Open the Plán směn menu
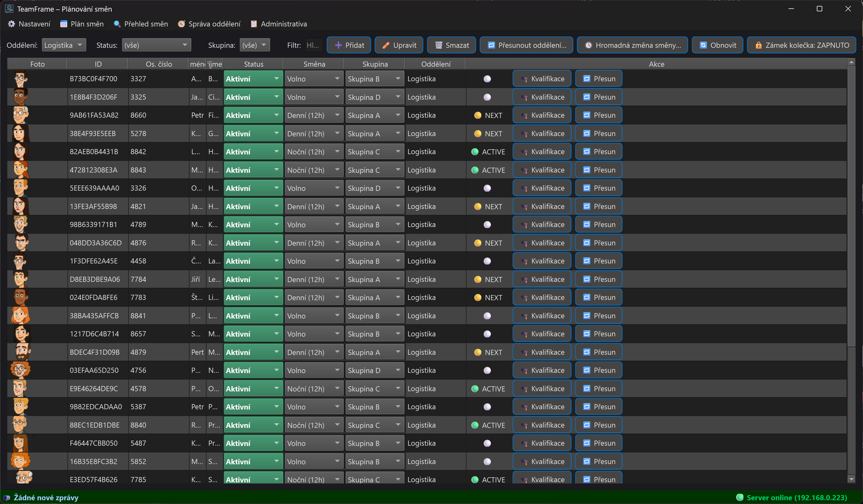This screenshot has width=863, height=504. 82,24
